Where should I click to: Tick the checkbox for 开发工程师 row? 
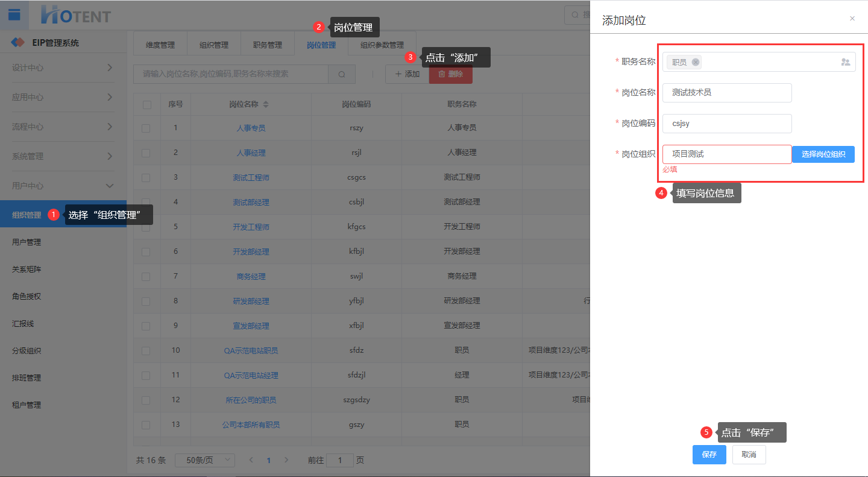[x=146, y=227]
